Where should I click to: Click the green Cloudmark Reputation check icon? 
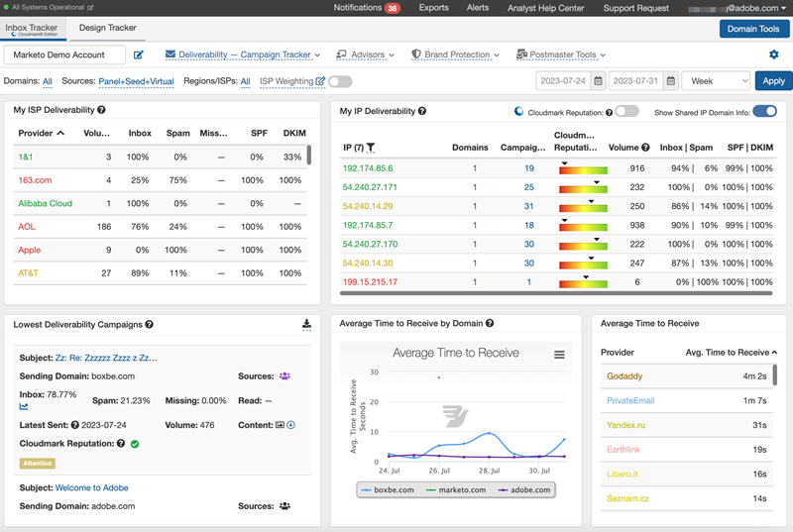tap(135, 444)
